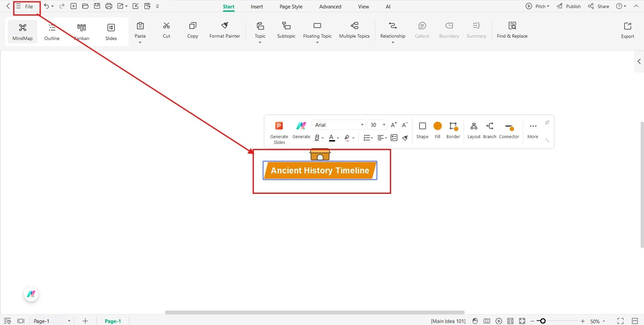
Task: Open the zoom percentage dropdown
Action: pyautogui.click(x=597, y=321)
